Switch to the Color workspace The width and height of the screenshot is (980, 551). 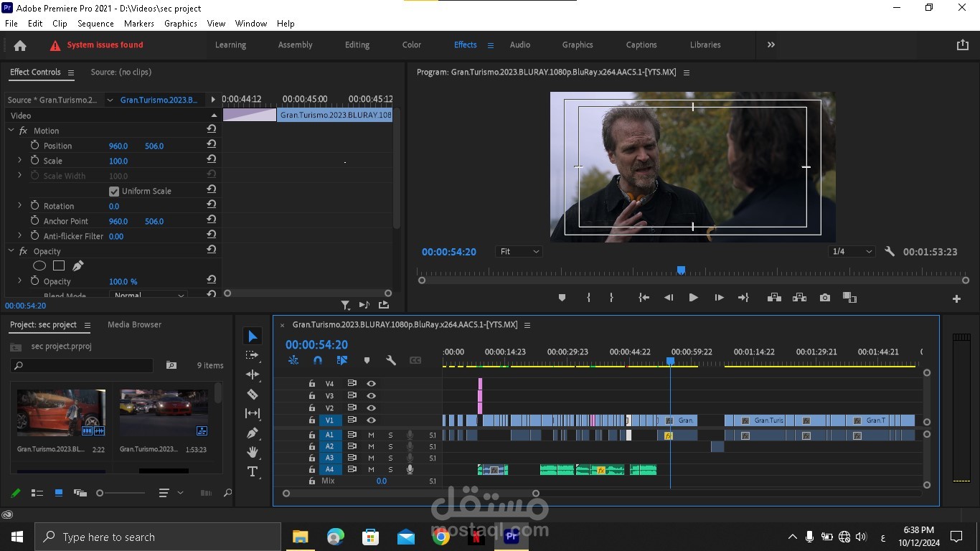point(412,44)
